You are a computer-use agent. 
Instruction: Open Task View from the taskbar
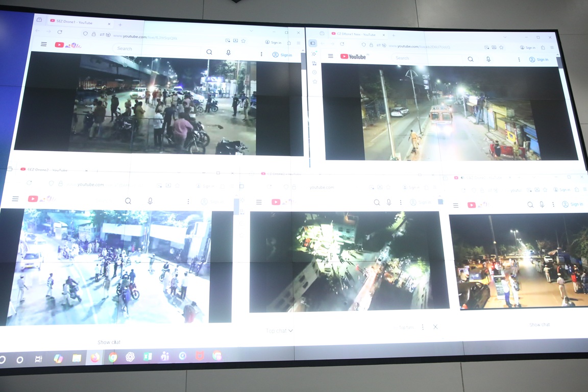pos(38,359)
